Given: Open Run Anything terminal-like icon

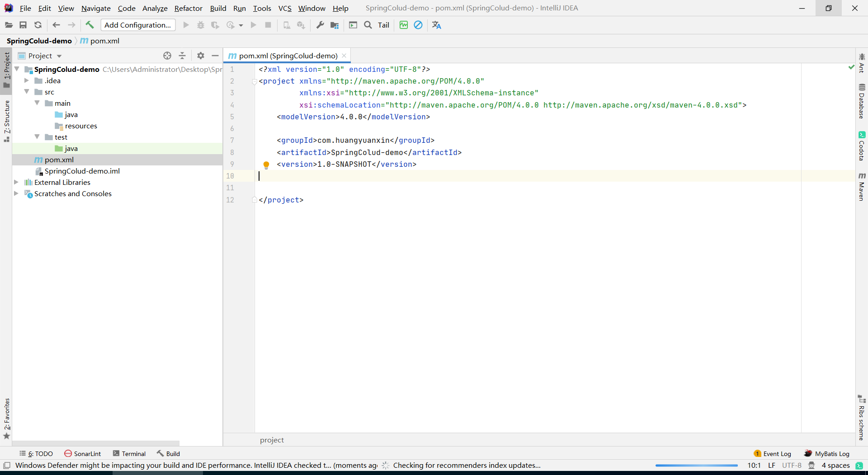Looking at the screenshot, I should pyautogui.click(x=353, y=25).
